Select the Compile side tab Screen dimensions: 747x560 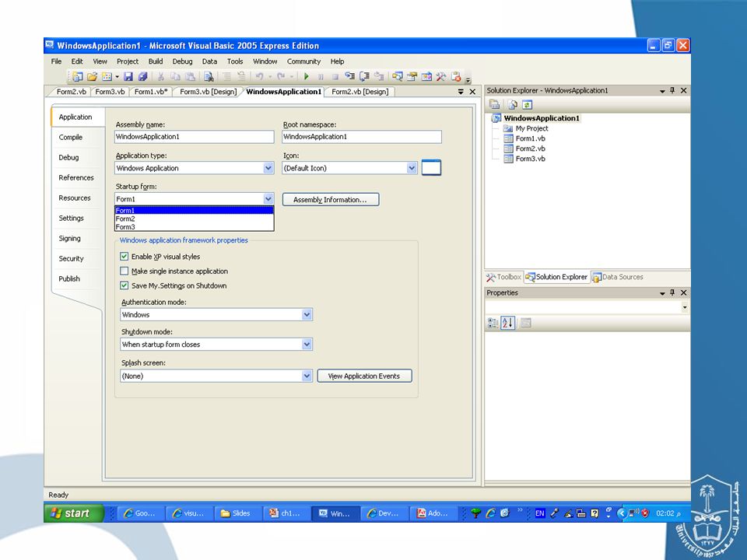(71, 137)
